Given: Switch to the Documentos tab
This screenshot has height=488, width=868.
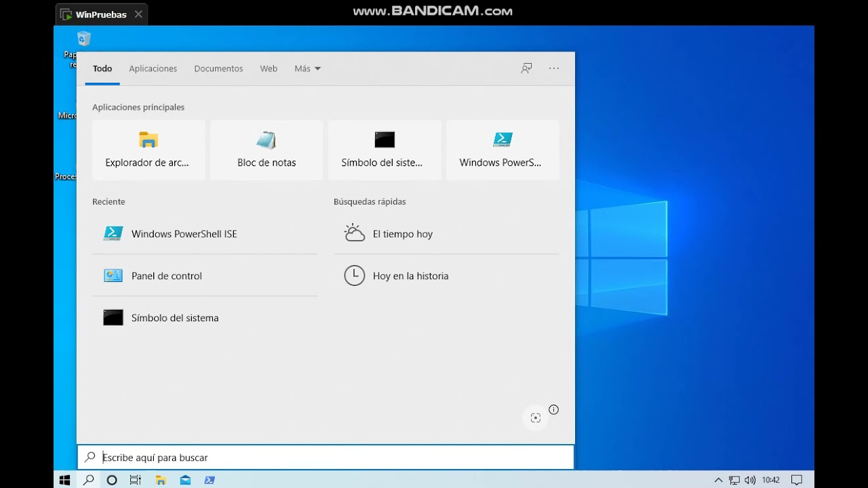Looking at the screenshot, I should click(218, 68).
